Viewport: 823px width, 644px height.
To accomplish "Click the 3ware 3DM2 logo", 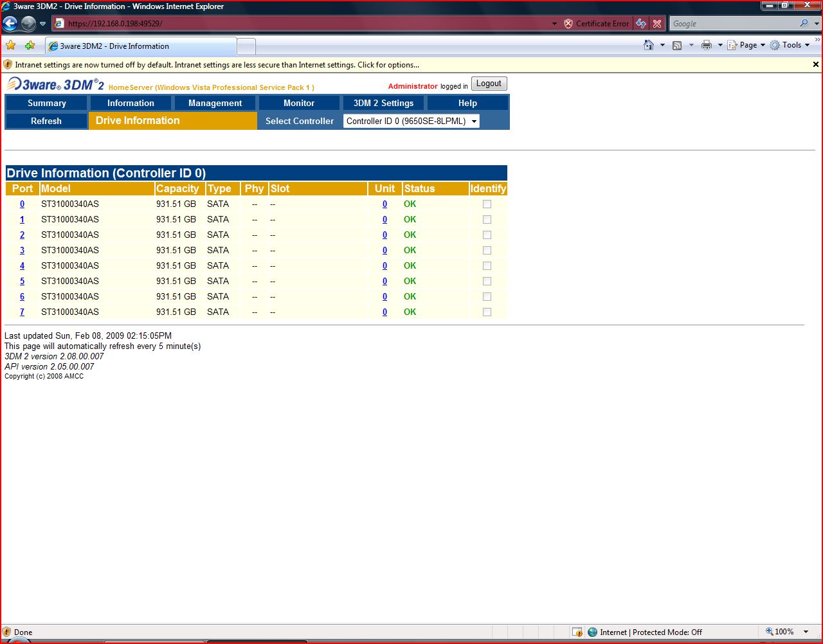I will 55,84.
